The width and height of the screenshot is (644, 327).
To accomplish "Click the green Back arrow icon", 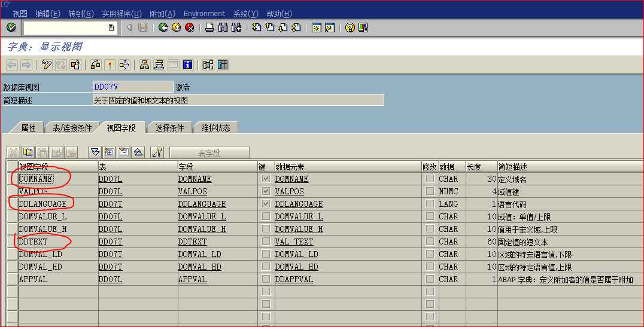I will 163,27.
